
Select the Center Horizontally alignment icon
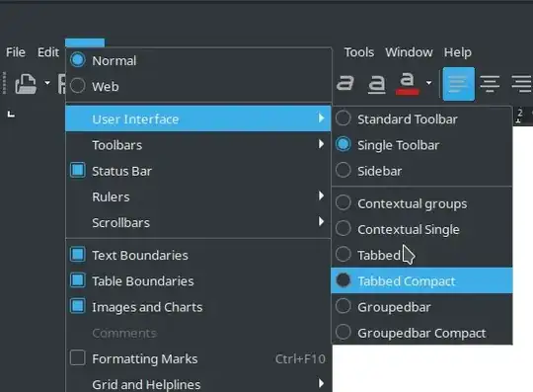coord(490,84)
